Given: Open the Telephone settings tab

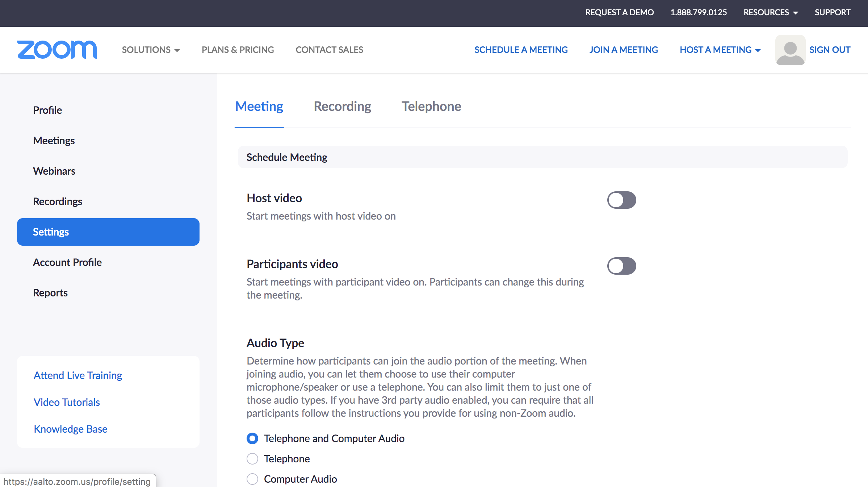Looking at the screenshot, I should (x=431, y=107).
